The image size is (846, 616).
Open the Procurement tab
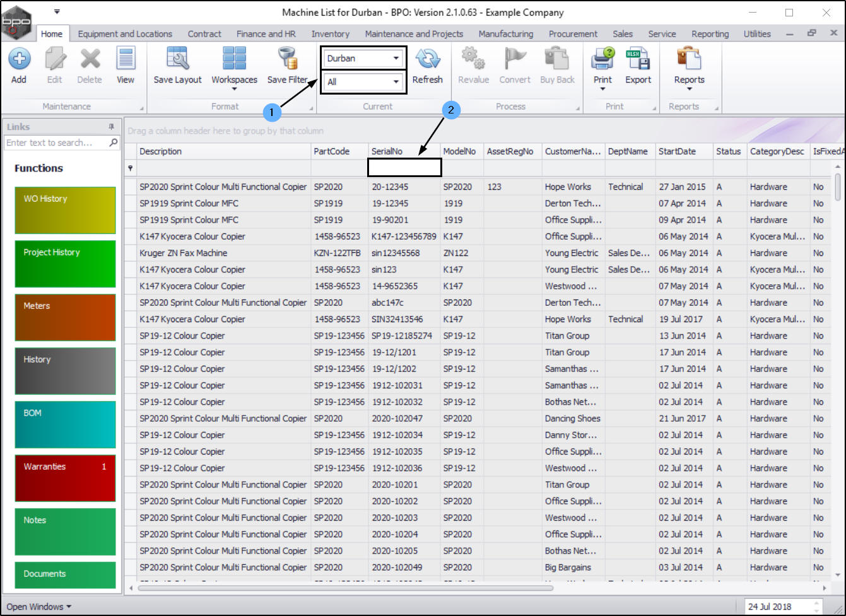[x=573, y=34]
